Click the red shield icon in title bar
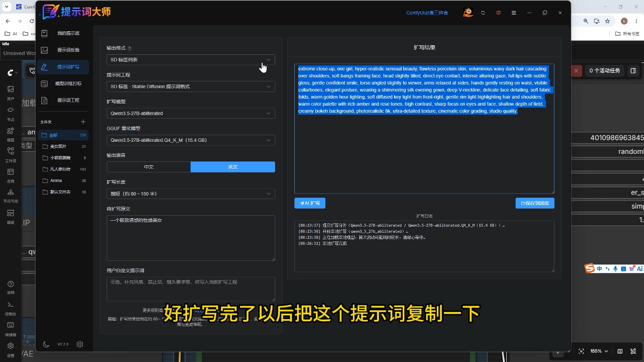The width and height of the screenshot is (644, 362). pyautogui.click(x=499, y=13)
